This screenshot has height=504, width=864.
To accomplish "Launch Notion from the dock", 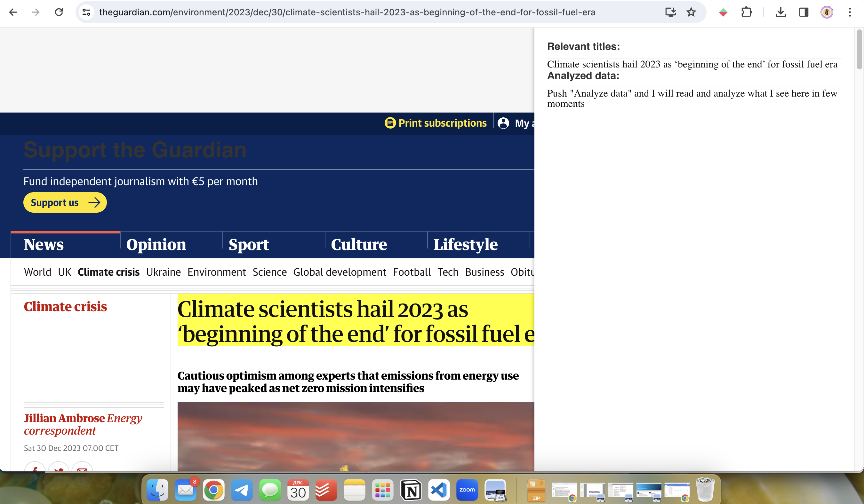I will pyautogui.click(x=411, y=490).
